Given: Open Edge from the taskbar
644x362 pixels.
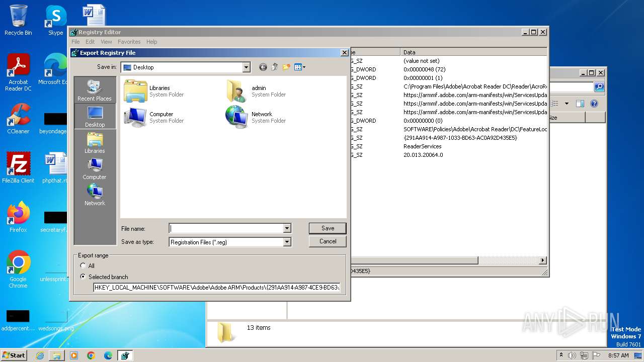Looking at the screenshot, I should click(108, 355).
